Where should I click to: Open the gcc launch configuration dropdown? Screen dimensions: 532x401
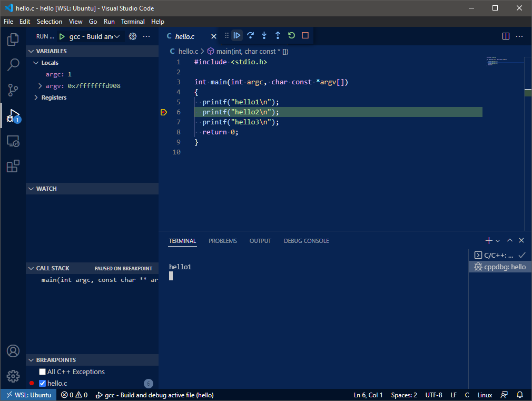coord(94,36)
